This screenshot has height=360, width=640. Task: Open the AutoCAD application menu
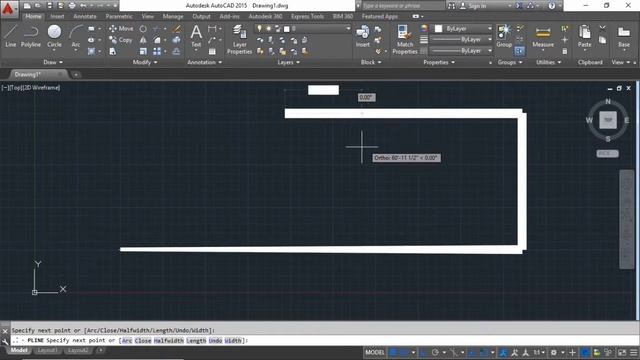tap(9, 8)
